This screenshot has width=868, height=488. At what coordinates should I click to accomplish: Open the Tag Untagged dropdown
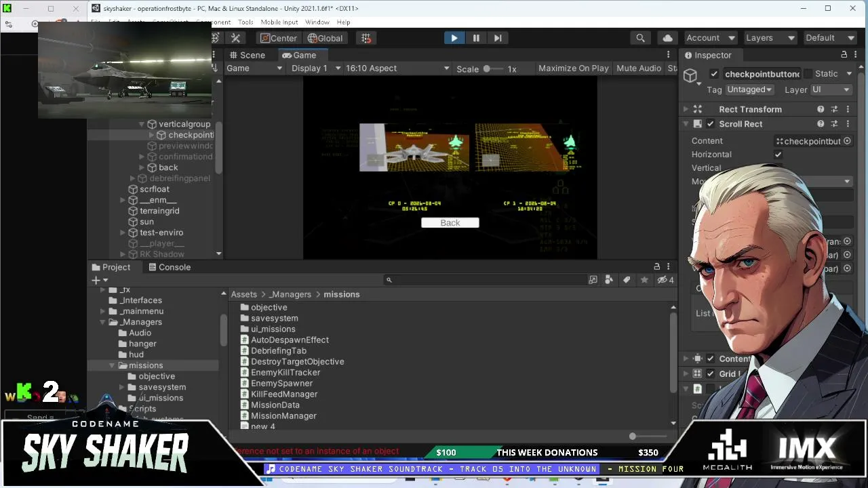click(x=749, y=89)
